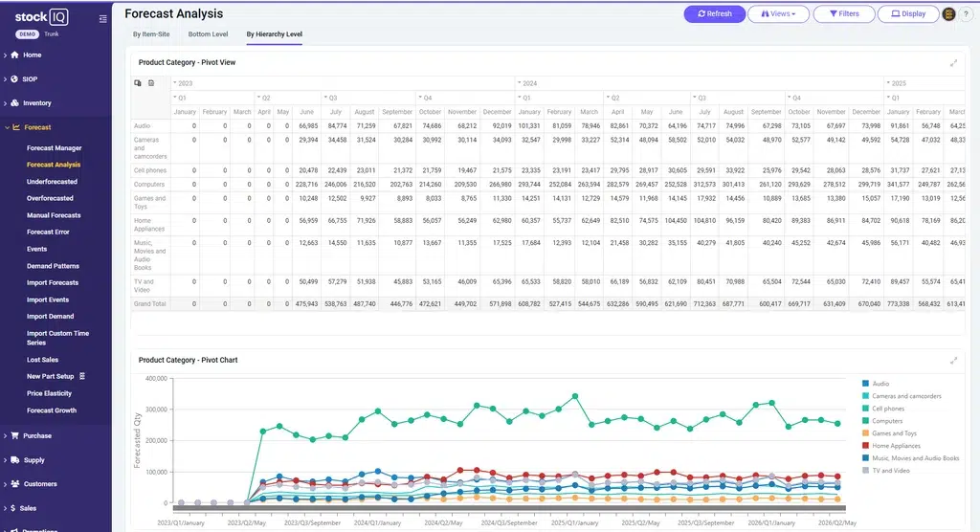Click the Import Custom Time Series link
This screenshot has width=980, height=532.
pos(57,338)
